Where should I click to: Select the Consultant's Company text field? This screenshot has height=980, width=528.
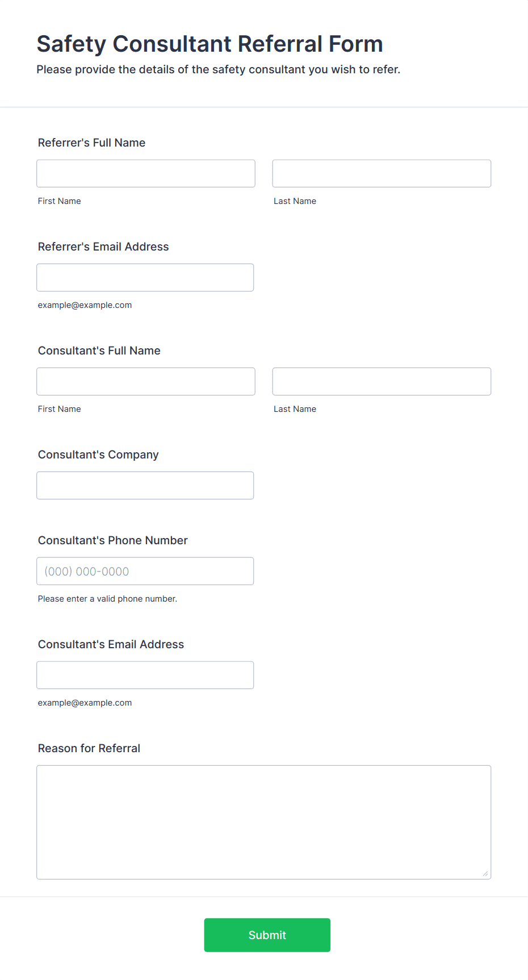(145, 485)
